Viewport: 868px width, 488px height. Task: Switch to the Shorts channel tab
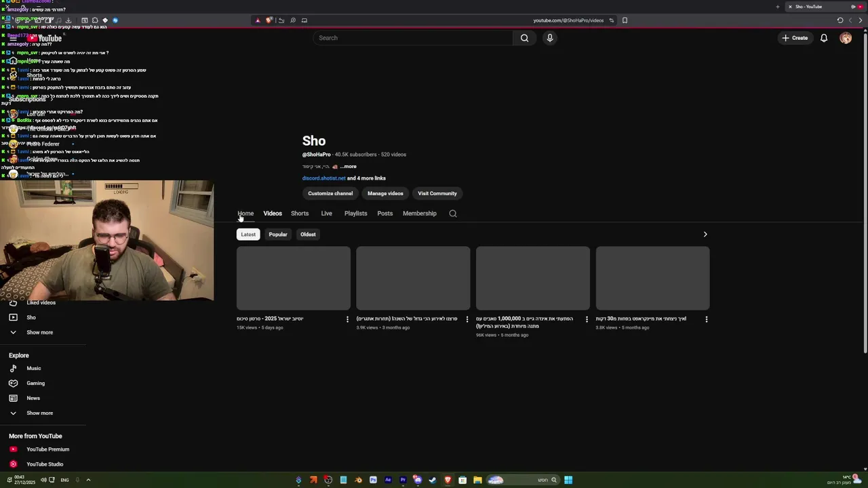coord(300,213)
